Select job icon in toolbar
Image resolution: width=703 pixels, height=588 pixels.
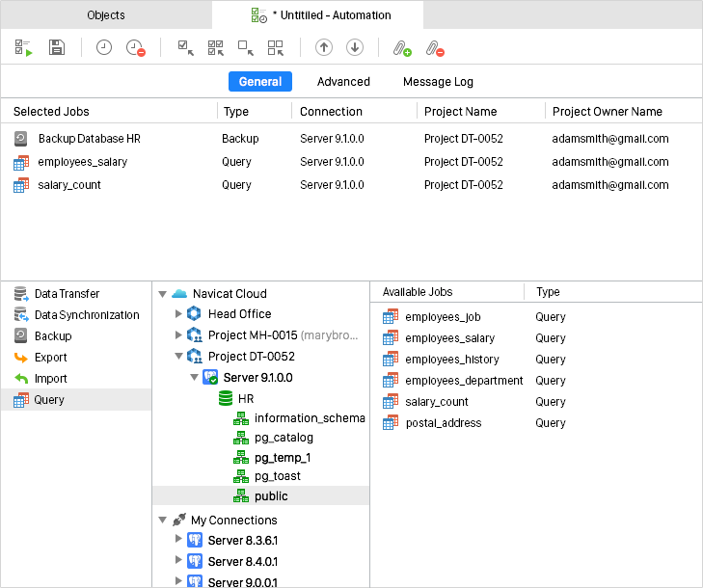185,47
